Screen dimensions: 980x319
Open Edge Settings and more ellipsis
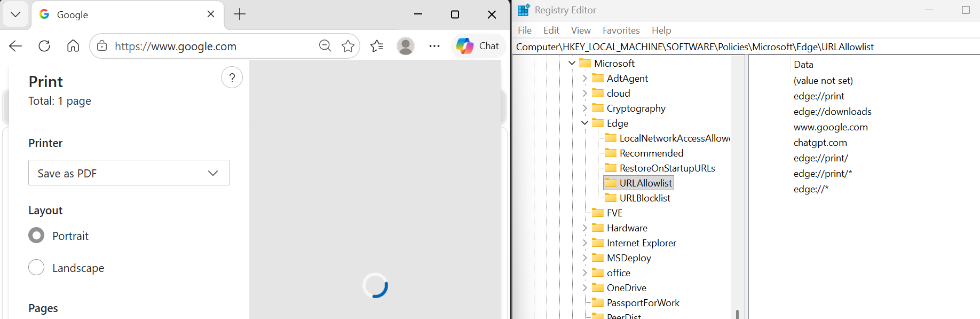[x=434, y=46]
